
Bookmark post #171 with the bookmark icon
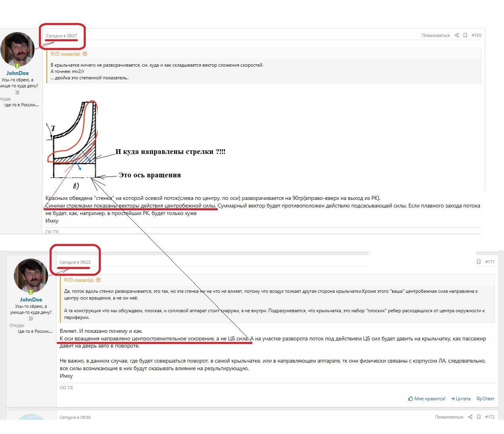click(479, 262)
